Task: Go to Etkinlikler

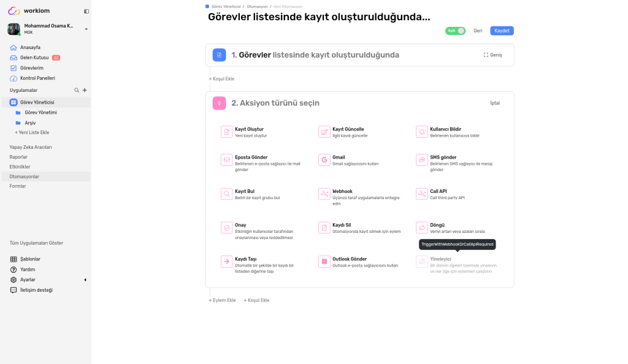Action: pyautogui.click(x=20, y=167)
